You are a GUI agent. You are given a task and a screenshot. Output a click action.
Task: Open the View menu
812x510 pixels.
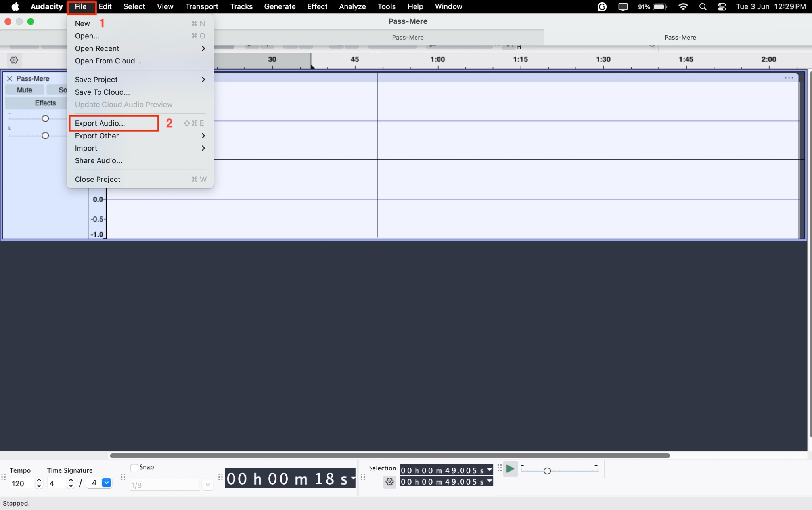pyautogui.click(x=165, y=7)
